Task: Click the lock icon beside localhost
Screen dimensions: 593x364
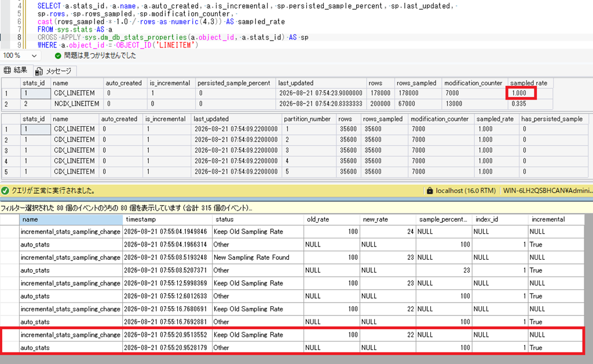Action: (x=430, y=190)
